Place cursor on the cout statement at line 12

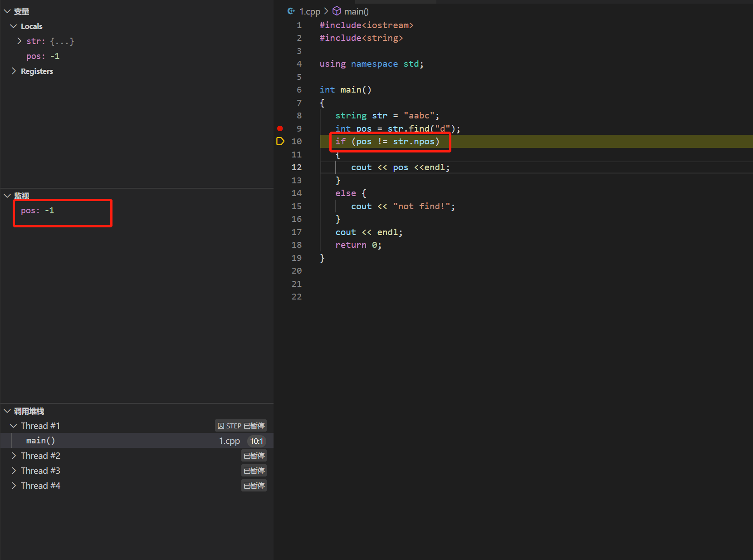pyautogui.click(x=399, y=167)
